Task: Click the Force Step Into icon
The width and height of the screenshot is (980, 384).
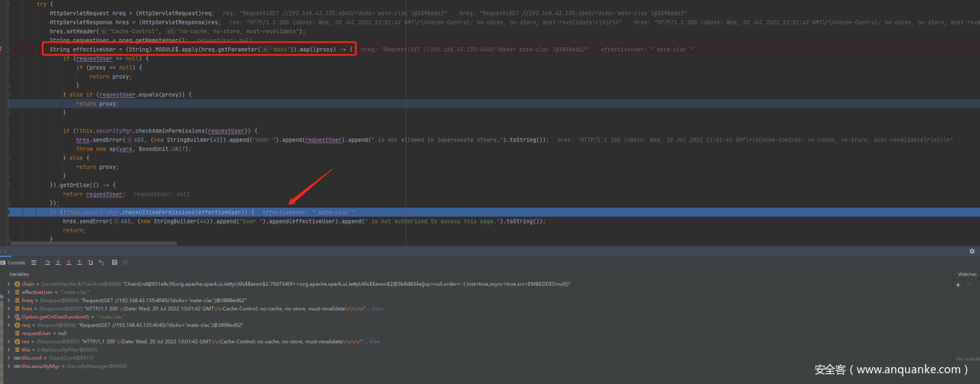Action: coord(68,262)
